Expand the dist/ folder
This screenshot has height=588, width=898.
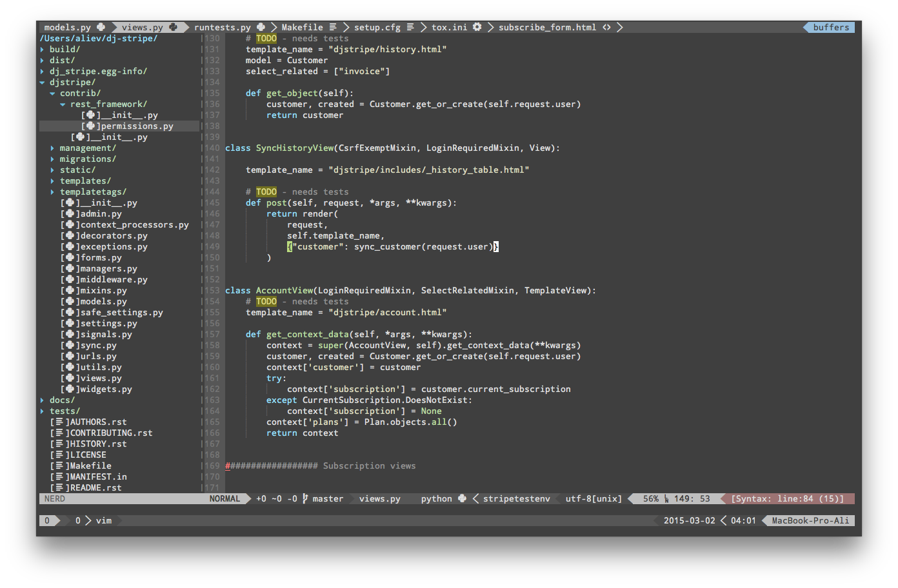click(43, 60)
